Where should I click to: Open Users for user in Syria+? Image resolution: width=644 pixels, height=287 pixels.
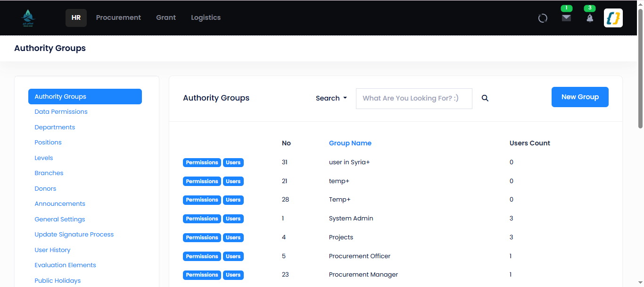233,162
